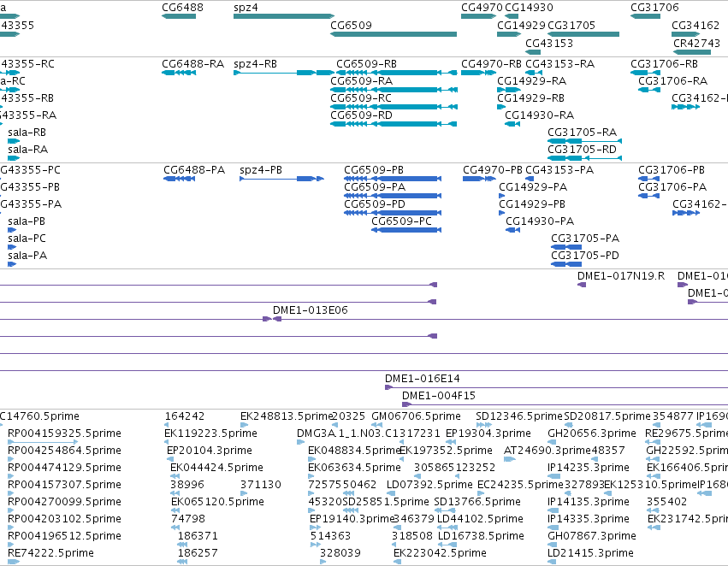Select transcript spz4-RB

256,63
